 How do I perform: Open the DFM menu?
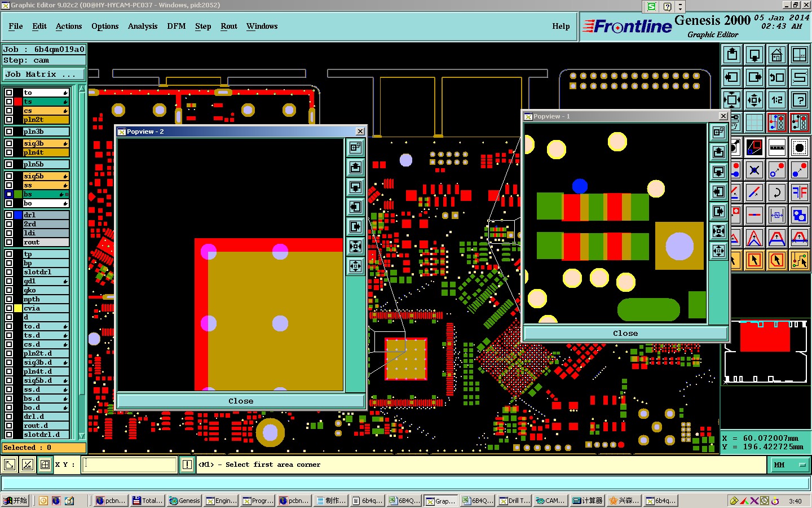click(x=176, y=26)
